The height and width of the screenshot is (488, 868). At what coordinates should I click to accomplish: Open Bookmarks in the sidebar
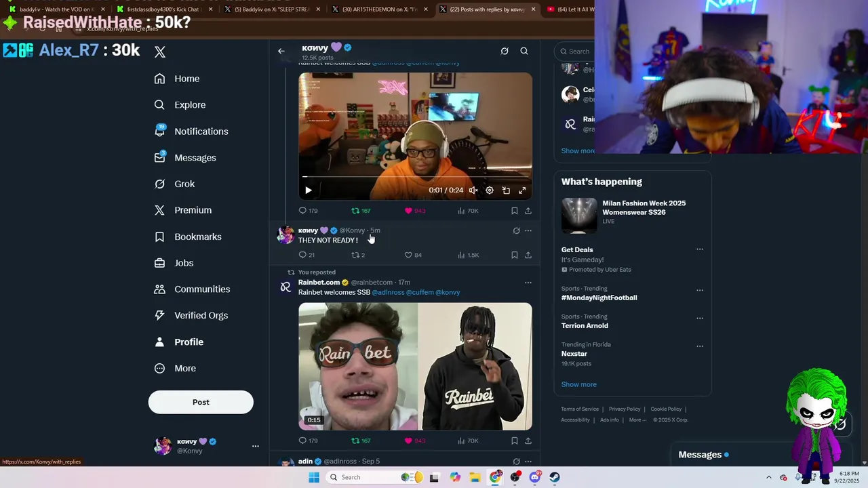click(188, 237)
